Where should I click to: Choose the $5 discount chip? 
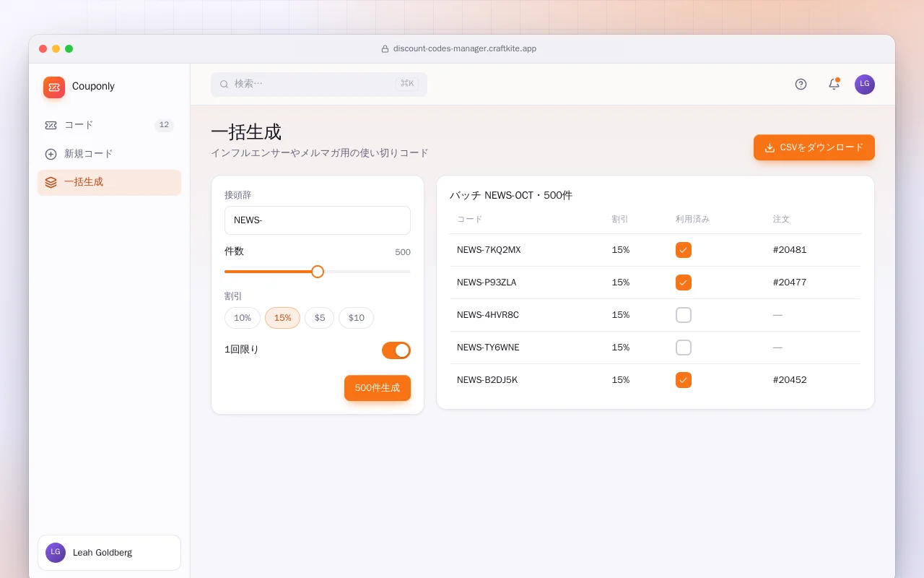coord(320,318)
